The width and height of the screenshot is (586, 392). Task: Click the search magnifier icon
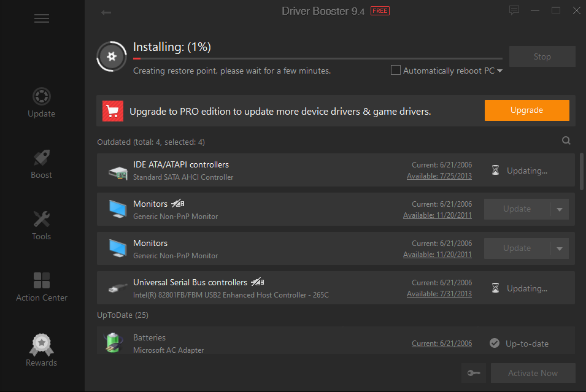tap(566, 141)
